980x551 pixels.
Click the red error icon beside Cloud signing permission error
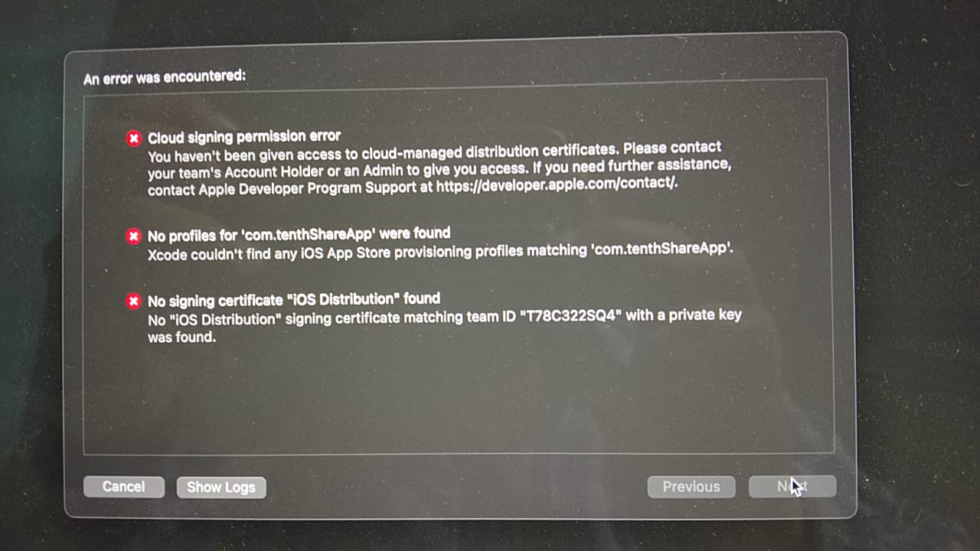coord(134,139)
